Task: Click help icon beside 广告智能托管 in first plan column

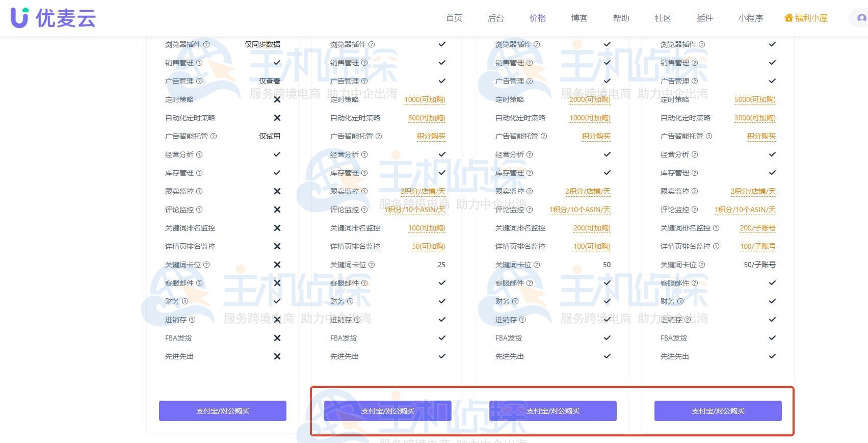Action: [x=214, y=136]
